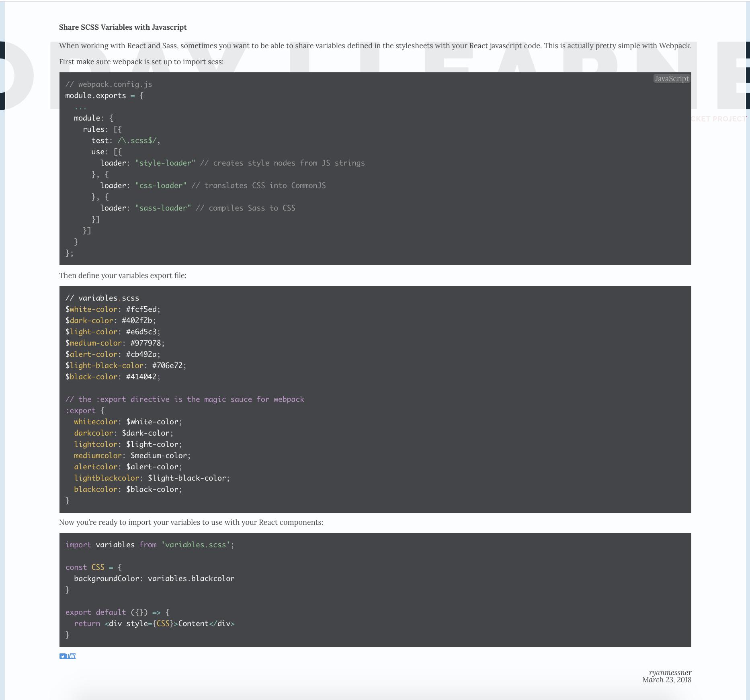Open the "Share SCSS Variables with Javascript" title

123,27
